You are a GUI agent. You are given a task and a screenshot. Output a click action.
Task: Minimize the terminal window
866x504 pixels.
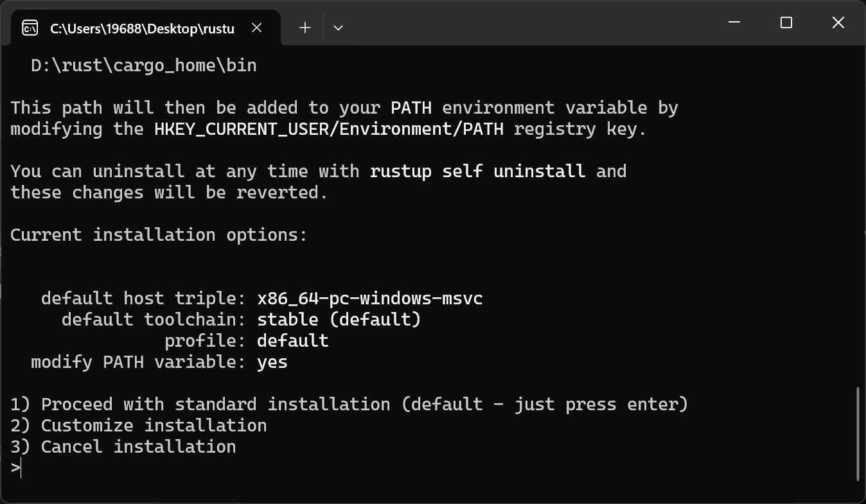tap(734, 22)
